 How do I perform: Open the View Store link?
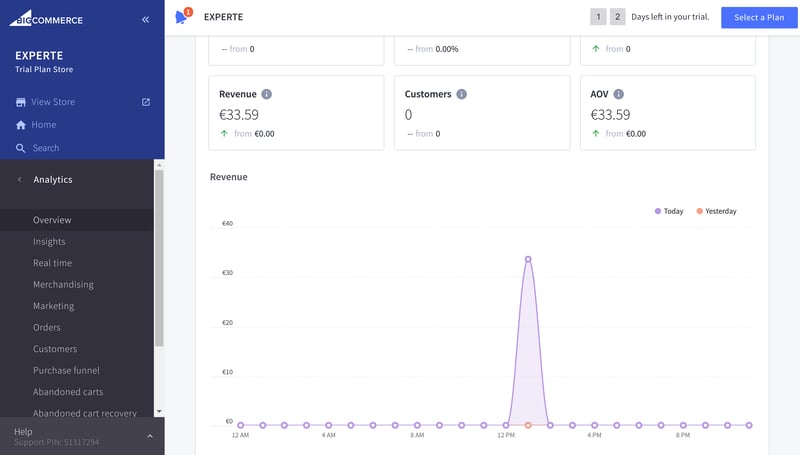53,102
